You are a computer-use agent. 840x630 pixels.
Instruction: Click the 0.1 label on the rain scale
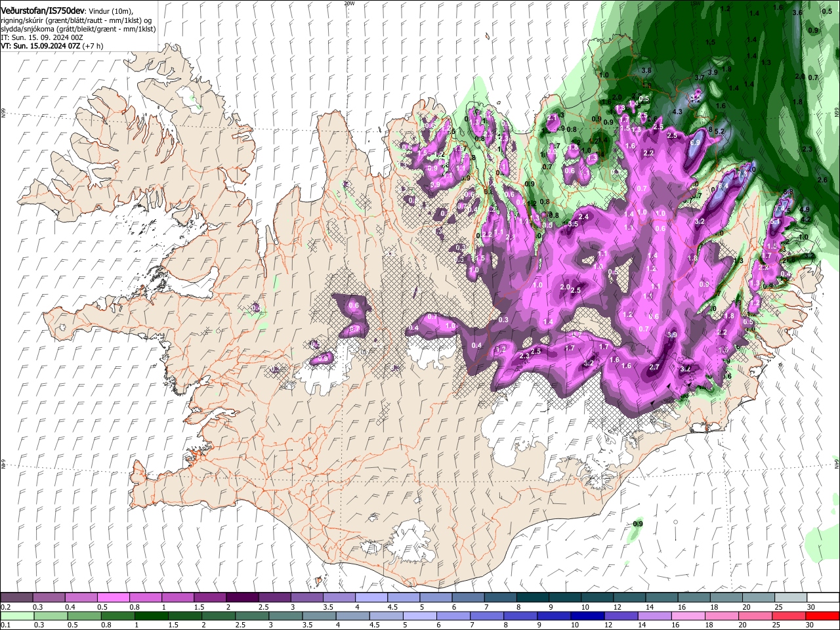click(5, 625)
